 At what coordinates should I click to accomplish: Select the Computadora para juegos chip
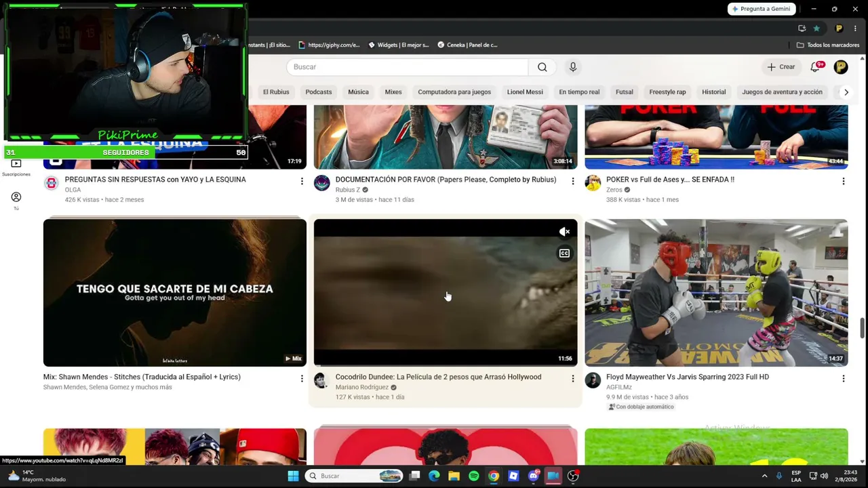point(454,92)
